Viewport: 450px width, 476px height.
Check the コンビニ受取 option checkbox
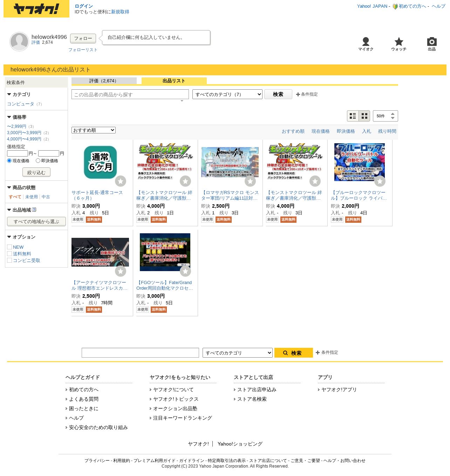tap(9, 260)
